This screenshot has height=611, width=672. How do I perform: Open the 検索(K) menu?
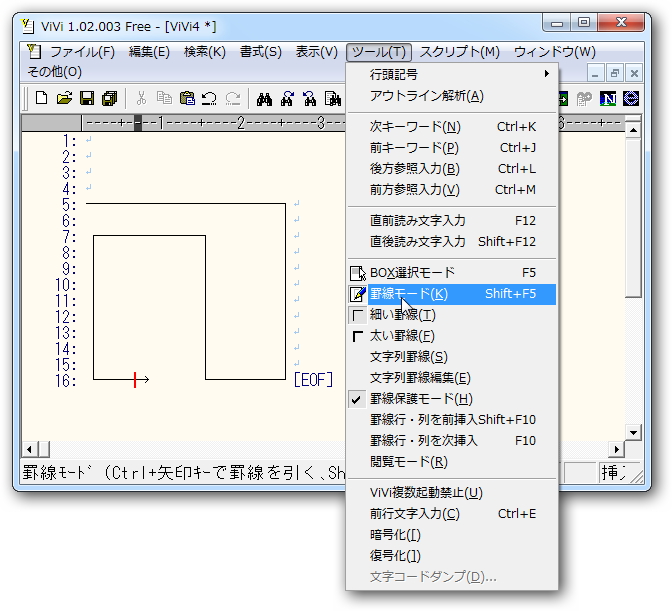205,52
